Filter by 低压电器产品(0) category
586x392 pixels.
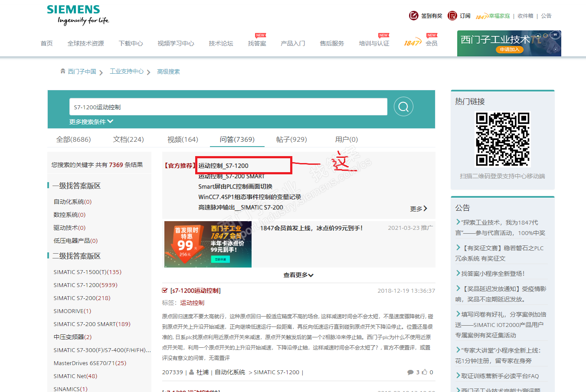tap(75, 241)
